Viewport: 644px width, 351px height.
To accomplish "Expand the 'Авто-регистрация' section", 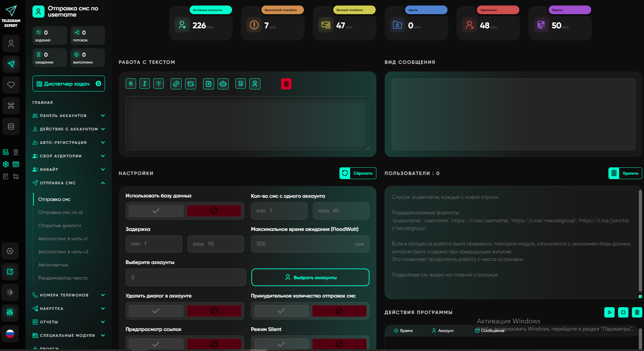I will tap(68, 143).
